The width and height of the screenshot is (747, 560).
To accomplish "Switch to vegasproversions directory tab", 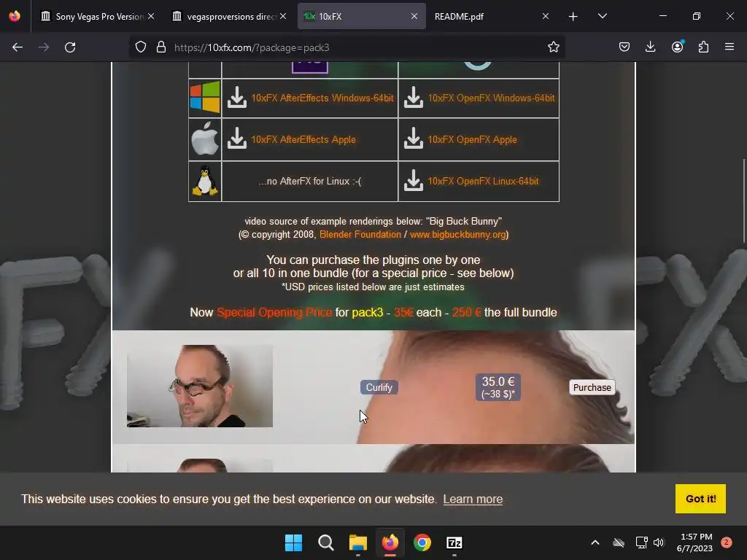I will coord(230,16).
